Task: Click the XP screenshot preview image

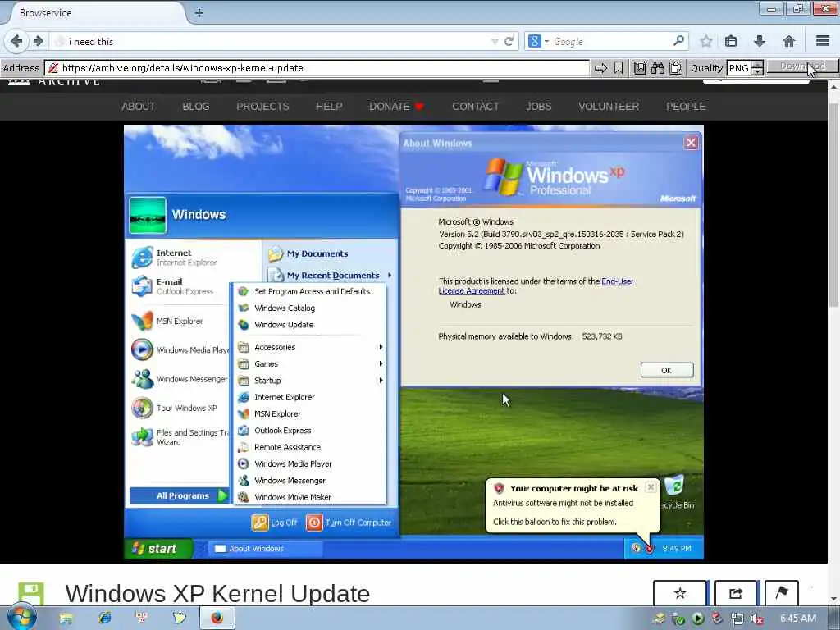Action: (x=413, y=342)
